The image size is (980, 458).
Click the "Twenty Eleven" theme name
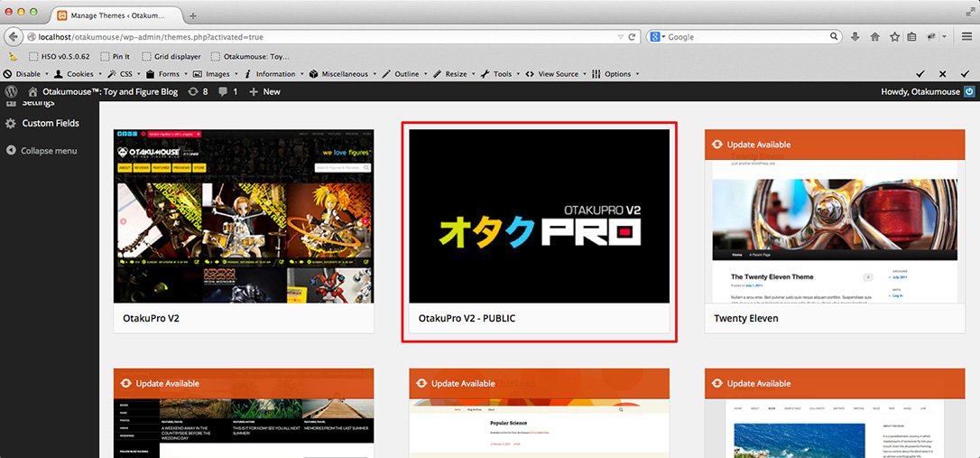746,319
